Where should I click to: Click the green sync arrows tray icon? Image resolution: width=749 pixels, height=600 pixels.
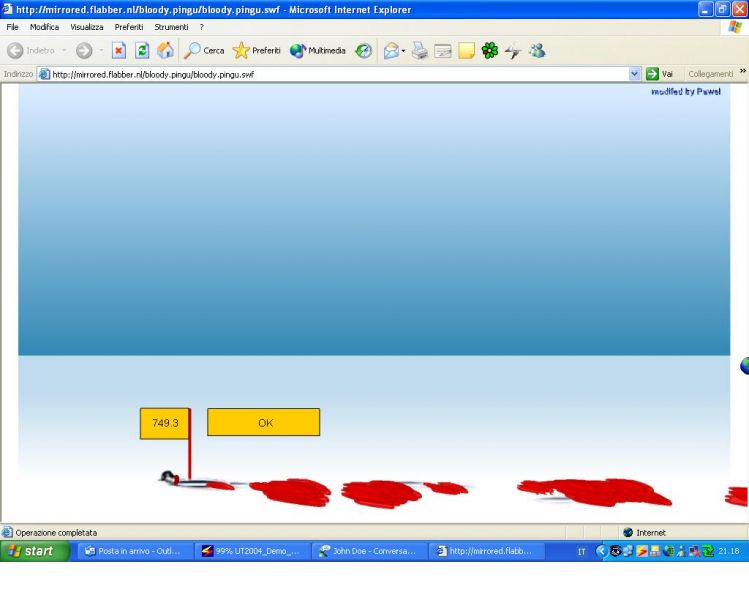click(x=708, y=551)
